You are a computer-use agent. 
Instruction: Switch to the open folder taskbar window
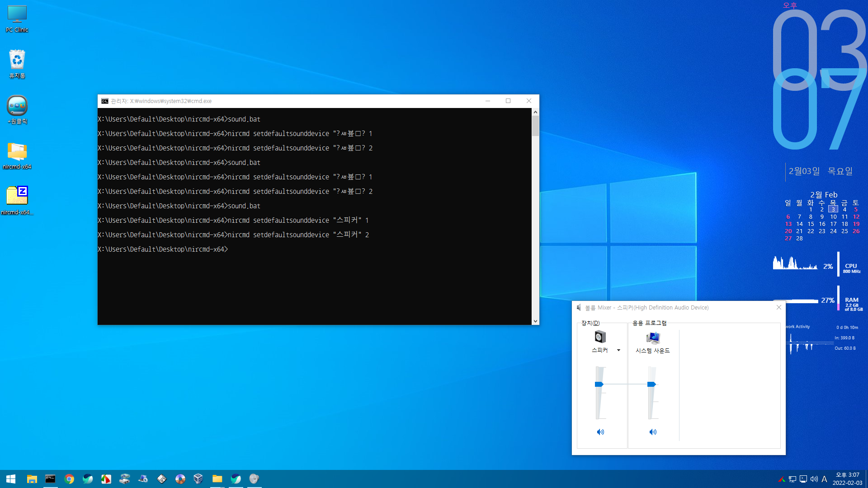point(217,479)
